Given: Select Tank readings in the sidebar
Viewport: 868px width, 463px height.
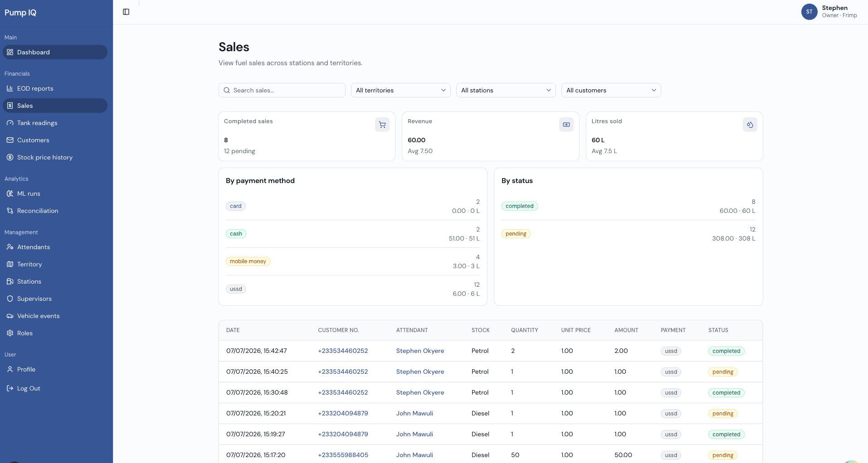Looking at the screenshot, I should pos(55,123).
